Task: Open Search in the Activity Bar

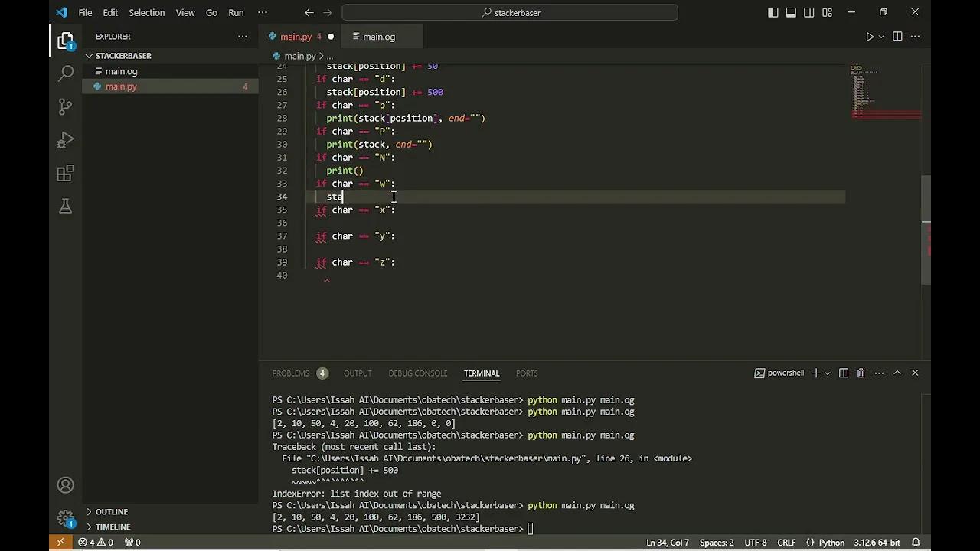Action: 65,73
